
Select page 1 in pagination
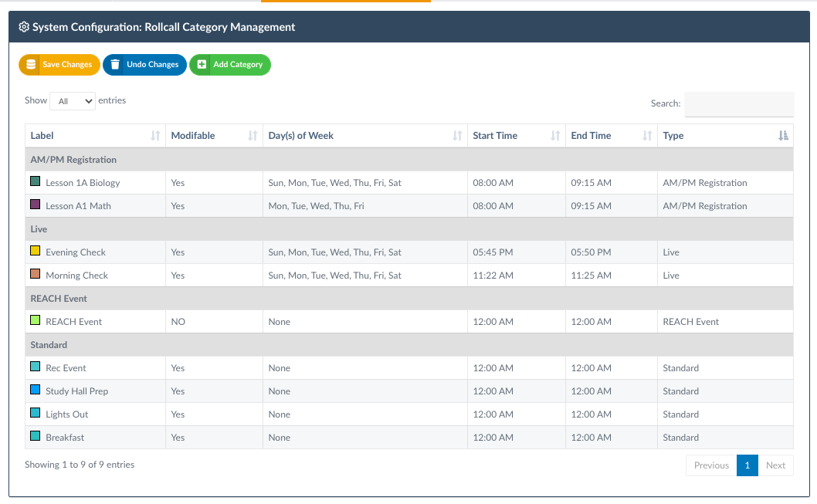pyautogui.click(x=748, y=465)
